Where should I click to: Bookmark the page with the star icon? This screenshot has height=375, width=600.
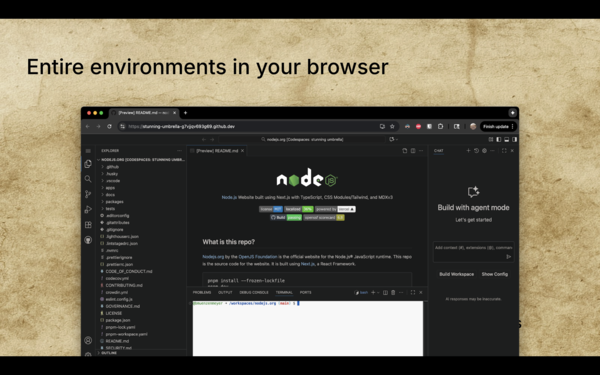[392, 126]
